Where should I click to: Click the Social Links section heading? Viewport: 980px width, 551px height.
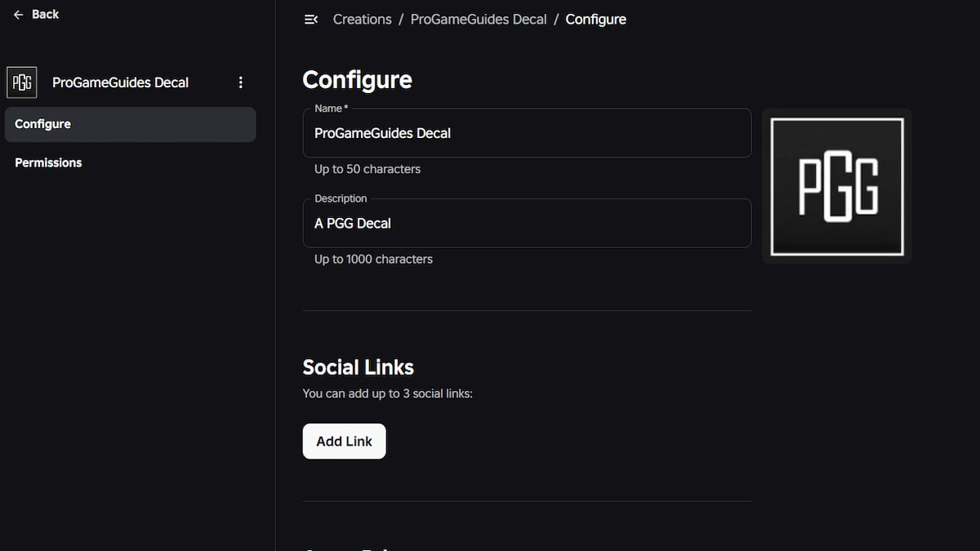(x=358, y=367)
